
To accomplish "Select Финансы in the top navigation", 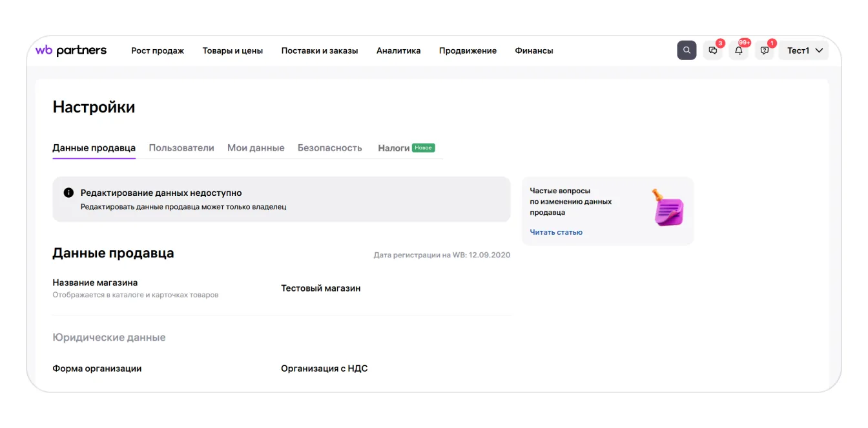I will (x=534, y=50).
